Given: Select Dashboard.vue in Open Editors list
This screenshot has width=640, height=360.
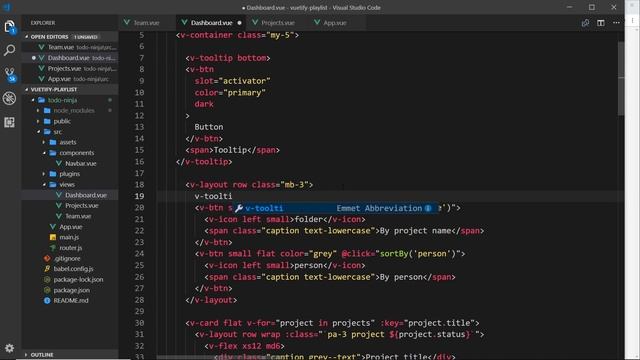Looking at the screenshot, I should tap(70, 58).
